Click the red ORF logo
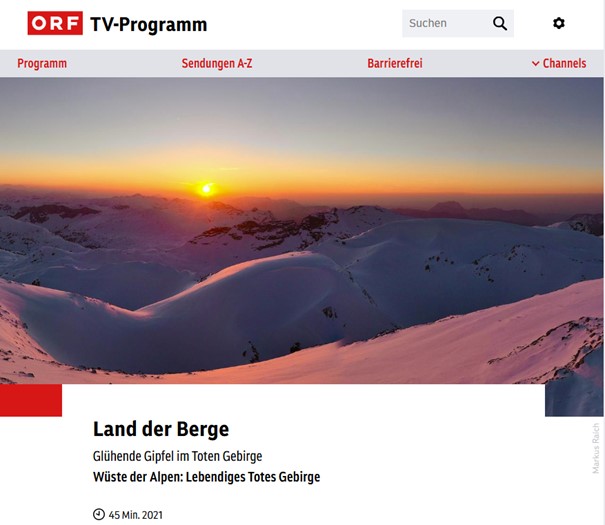 pos(55,23)
